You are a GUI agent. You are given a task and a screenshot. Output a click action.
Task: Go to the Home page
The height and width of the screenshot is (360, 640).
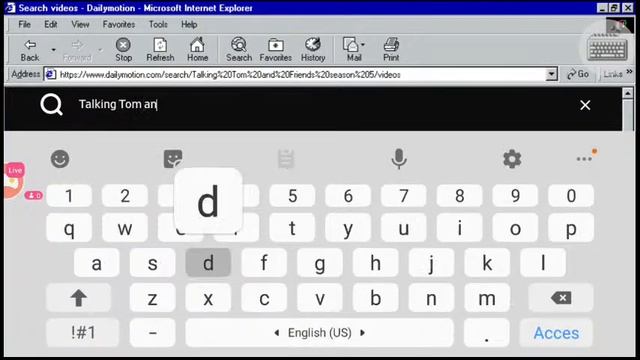tap(198, 50)
